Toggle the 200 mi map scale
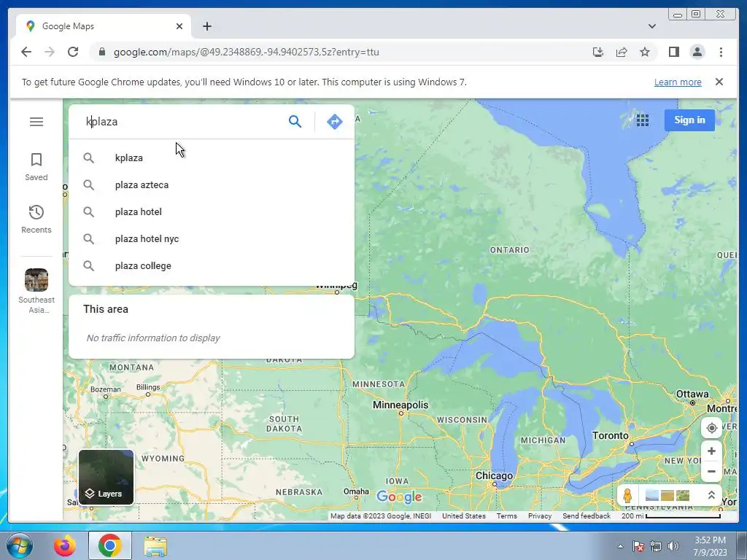Viewport: 747px width, 560px height. (x=671, y=516)
